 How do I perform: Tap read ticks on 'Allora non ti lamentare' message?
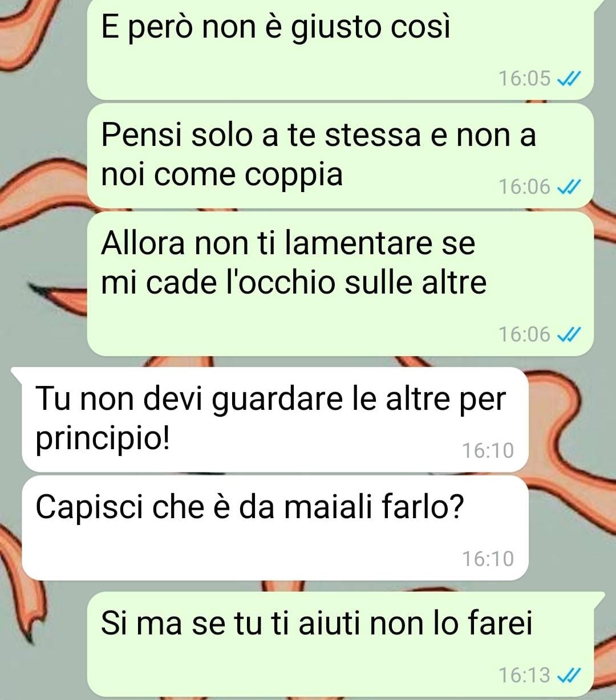pos(568,334)
